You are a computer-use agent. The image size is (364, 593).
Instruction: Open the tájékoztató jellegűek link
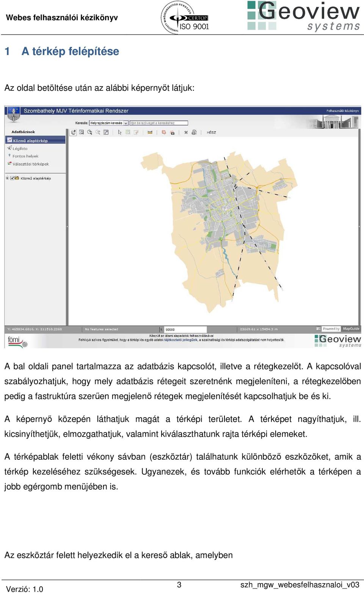(181, 340)
